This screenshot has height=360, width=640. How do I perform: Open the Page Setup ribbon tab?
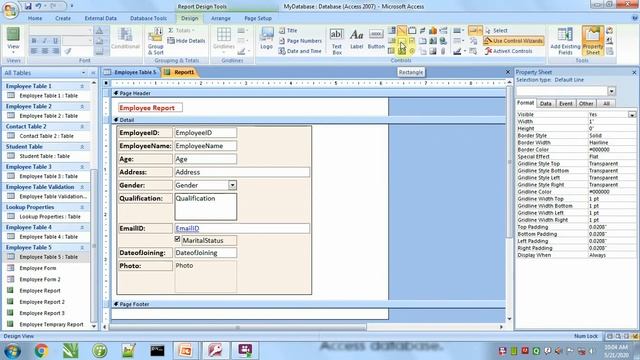(258, 18)
